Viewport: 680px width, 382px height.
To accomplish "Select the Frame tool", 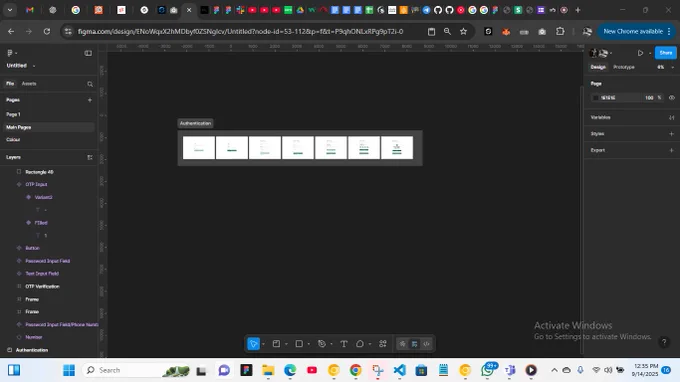I will 276,344.
